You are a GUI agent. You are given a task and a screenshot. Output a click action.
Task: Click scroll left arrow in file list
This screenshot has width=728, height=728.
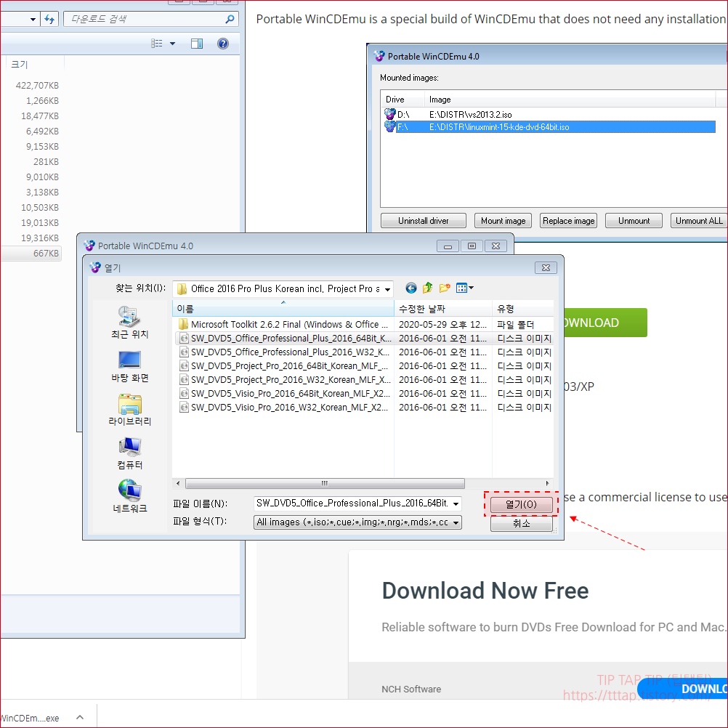[178, 483]
